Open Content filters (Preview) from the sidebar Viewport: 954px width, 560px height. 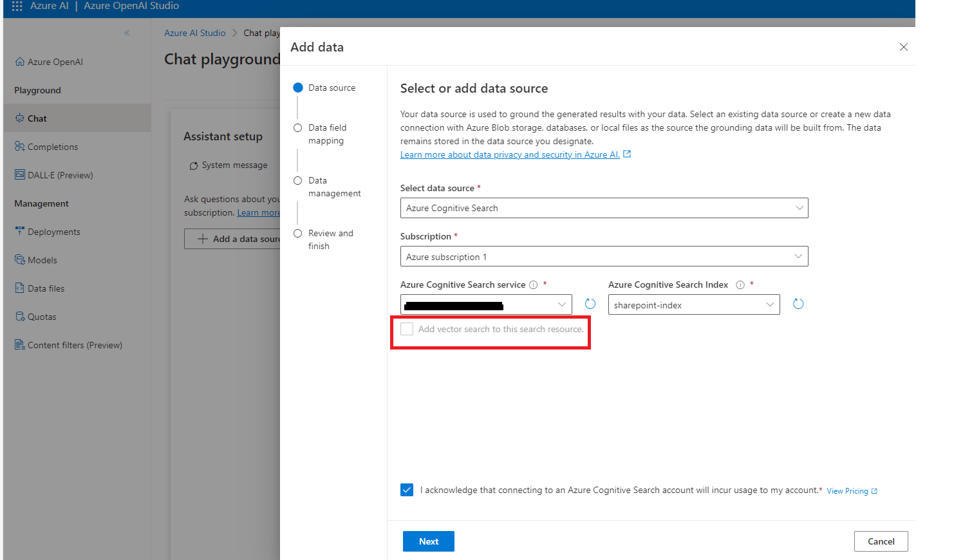(19, 344)
